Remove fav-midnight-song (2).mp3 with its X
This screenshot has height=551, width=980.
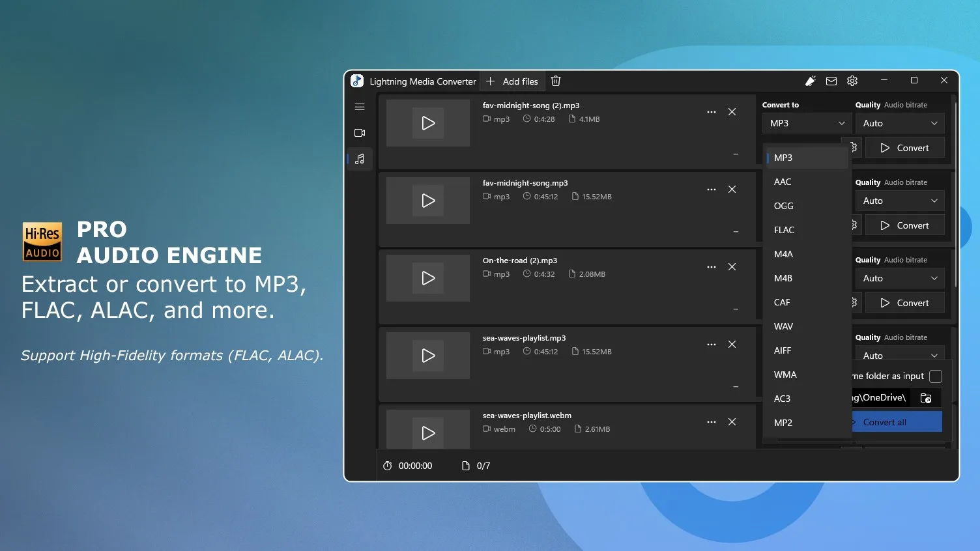click(x=732, y=112)
